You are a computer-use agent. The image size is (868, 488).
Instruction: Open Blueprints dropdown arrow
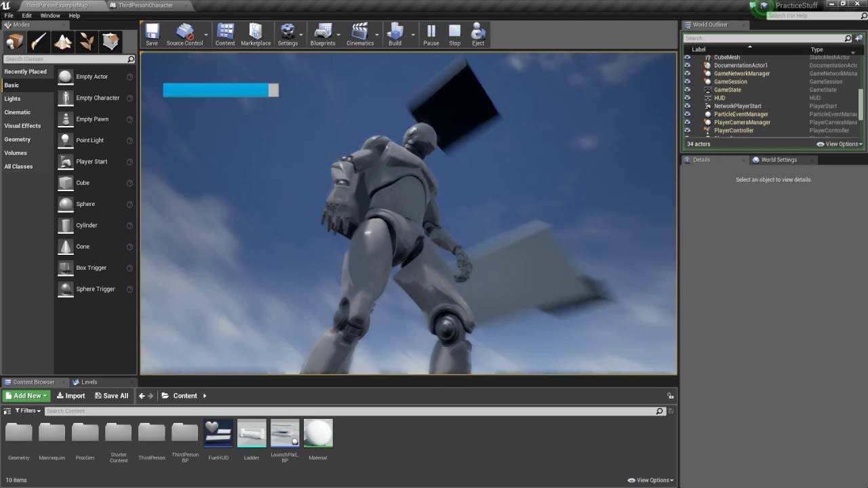point(338,35)
